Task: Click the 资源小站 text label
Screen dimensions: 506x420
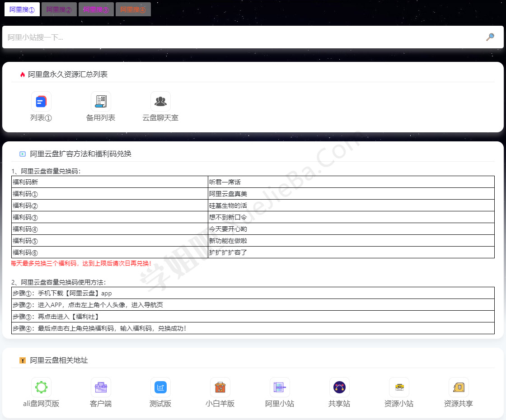Action: [x=399, y=404]
